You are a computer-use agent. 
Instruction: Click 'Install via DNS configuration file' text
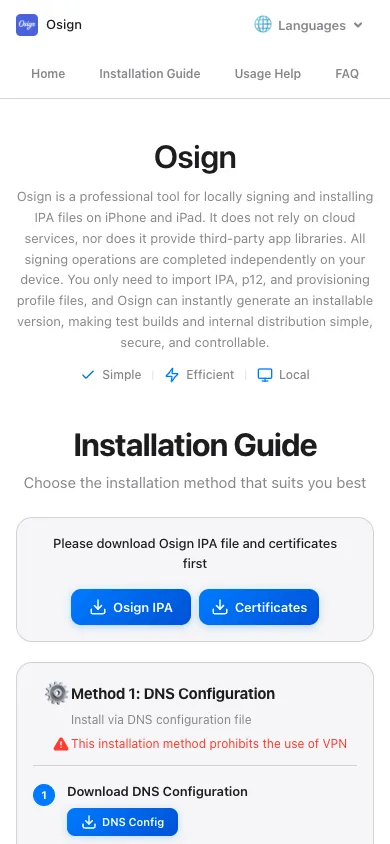tap(161, 720)
